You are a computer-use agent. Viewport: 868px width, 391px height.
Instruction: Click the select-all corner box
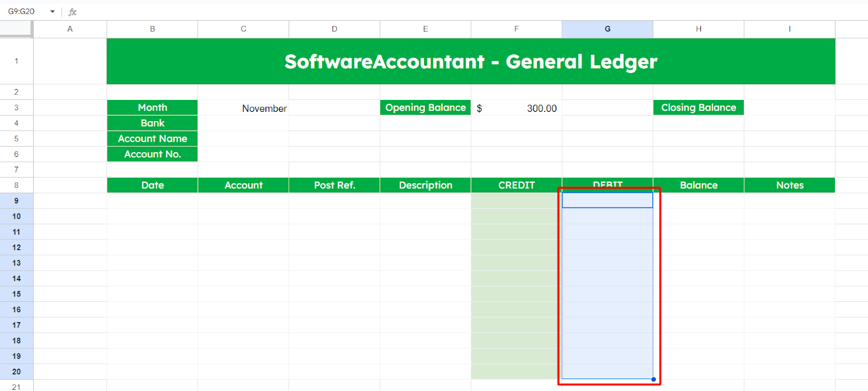[x=16, y=29]
